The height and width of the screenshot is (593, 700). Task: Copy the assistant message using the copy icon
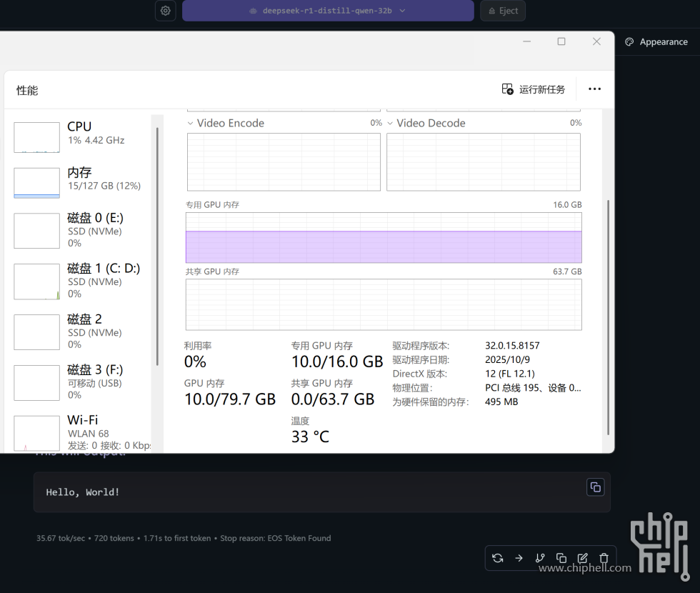(x=561, y=558)
